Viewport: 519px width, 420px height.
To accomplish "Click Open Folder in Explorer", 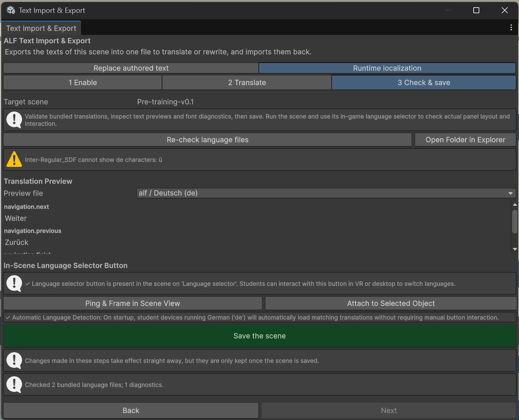I will click(x=465, y=140).
